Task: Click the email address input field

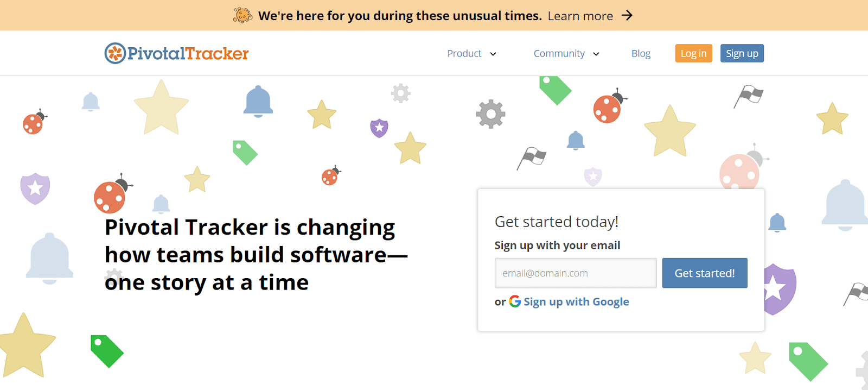Action: click(x=575, y=273)
